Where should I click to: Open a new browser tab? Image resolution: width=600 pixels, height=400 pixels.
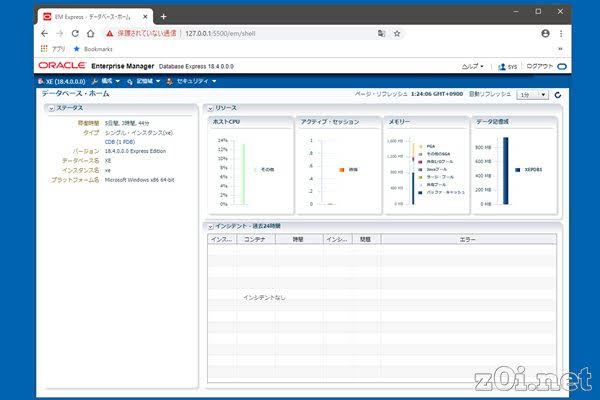tap(163, 17)
